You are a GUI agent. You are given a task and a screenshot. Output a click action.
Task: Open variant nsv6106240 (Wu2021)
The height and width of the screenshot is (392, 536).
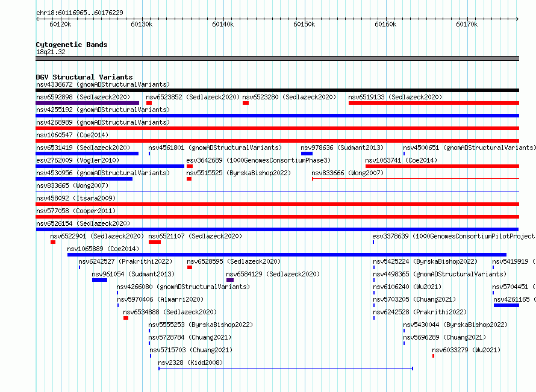point(407,287)
